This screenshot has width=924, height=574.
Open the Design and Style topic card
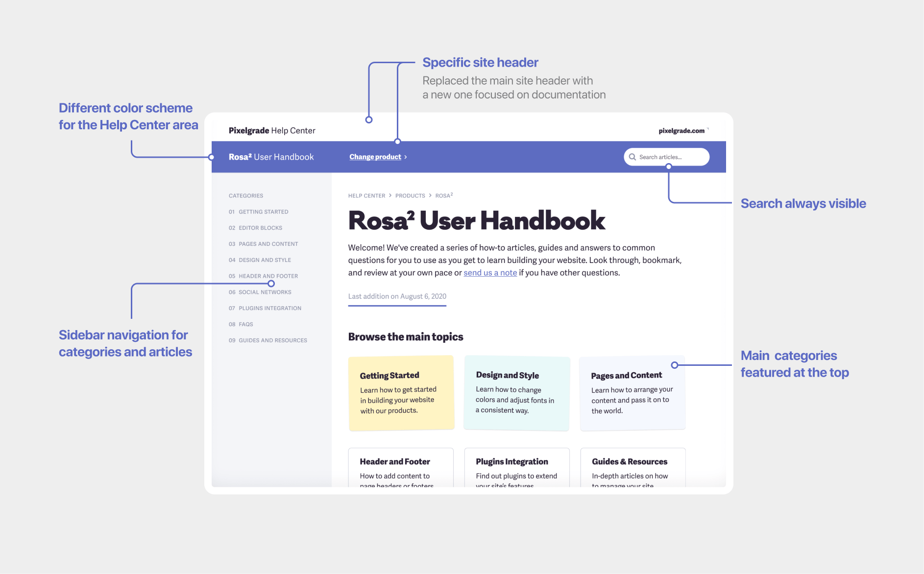[517, 393]
